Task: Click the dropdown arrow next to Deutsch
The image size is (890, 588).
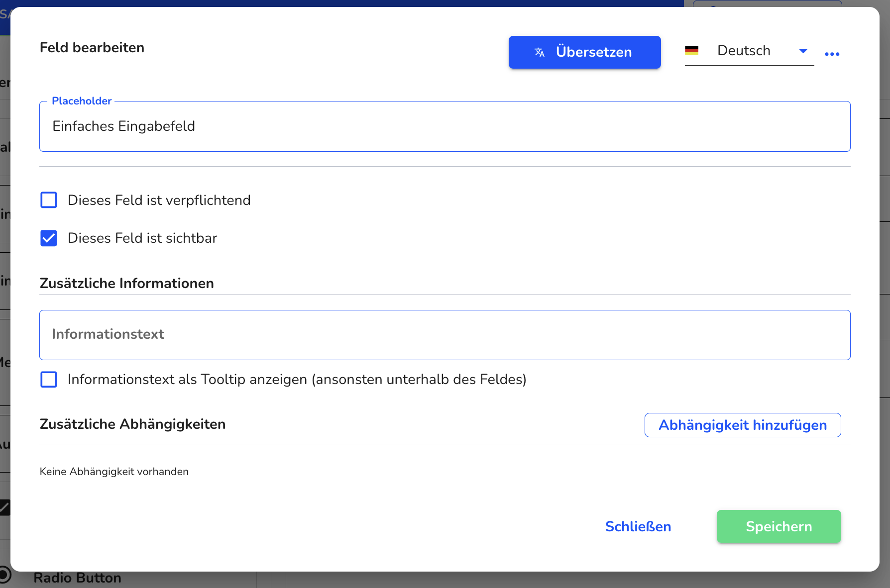Action: pyautogui.click(x=803, y=51)
